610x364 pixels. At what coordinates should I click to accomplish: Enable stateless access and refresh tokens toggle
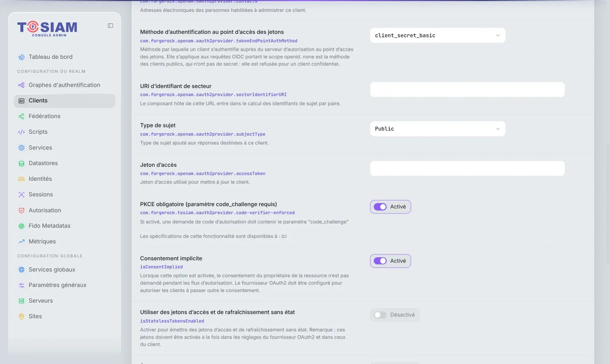point(380,315)
